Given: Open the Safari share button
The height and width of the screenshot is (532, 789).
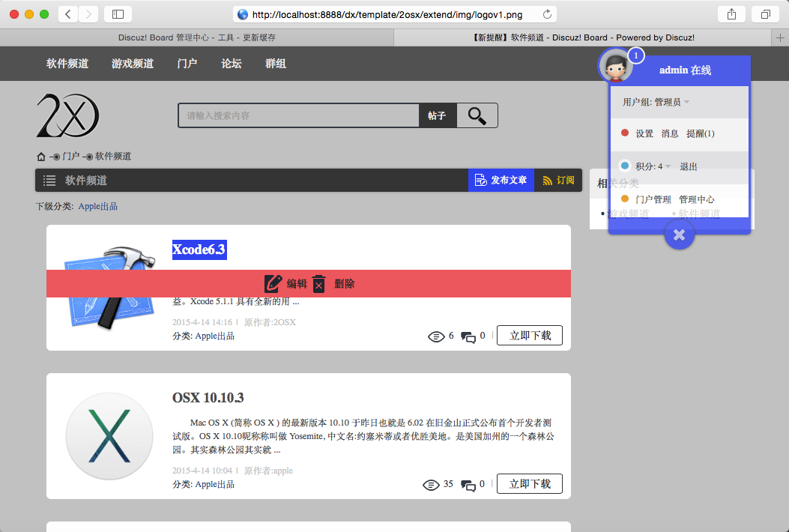Looking at the screenshot, I should tap(731, 14).
